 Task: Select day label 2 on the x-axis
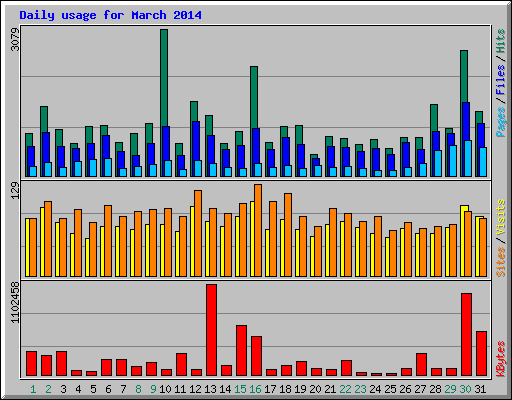point(48,389)
